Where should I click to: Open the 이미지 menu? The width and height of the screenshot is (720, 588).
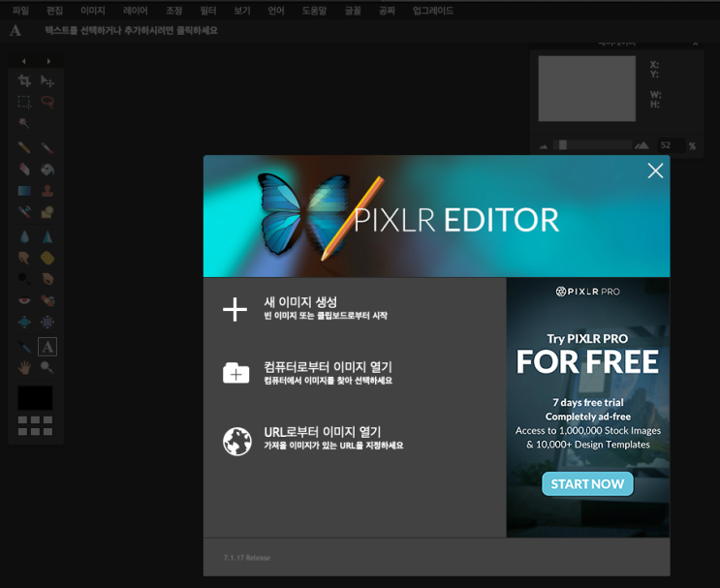click(93, 11)
